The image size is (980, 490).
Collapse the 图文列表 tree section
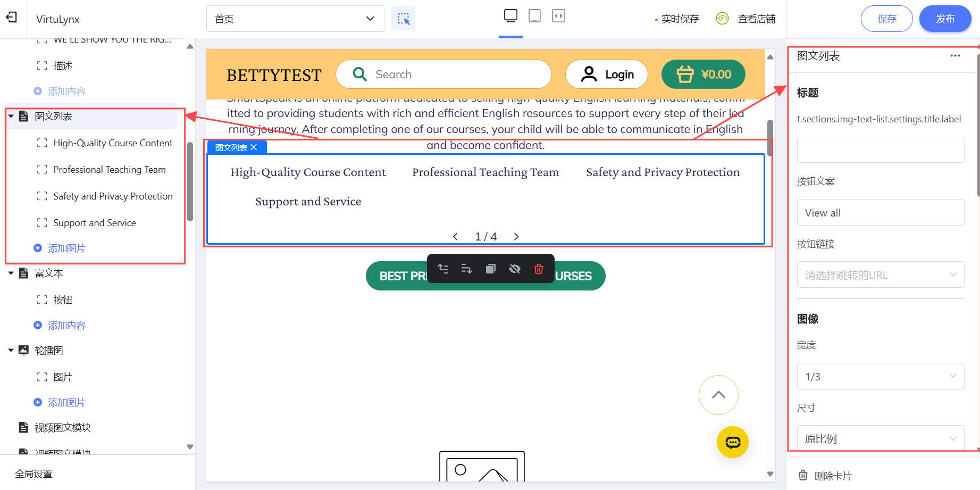[11, 116]
